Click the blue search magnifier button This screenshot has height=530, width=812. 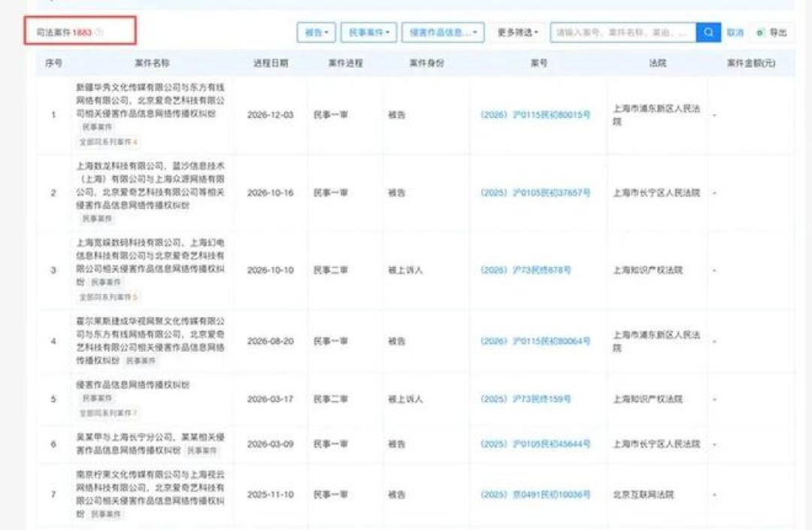tap(708, 32)
